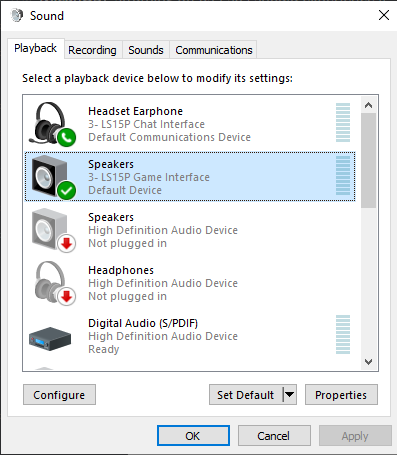Open the Sounds tab
Screen dimensions: 397x455
pos(146,50)
